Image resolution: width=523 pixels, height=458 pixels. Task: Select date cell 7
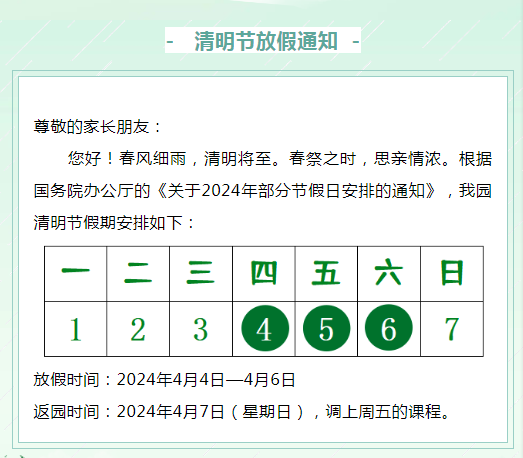point(452,329)
